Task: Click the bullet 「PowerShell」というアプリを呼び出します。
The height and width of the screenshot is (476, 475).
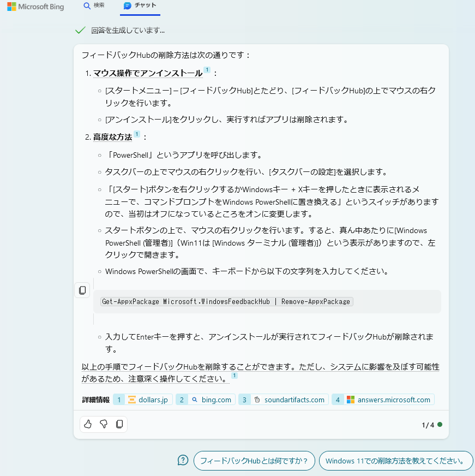Action: pyautogui.click(x=184, y=155)
